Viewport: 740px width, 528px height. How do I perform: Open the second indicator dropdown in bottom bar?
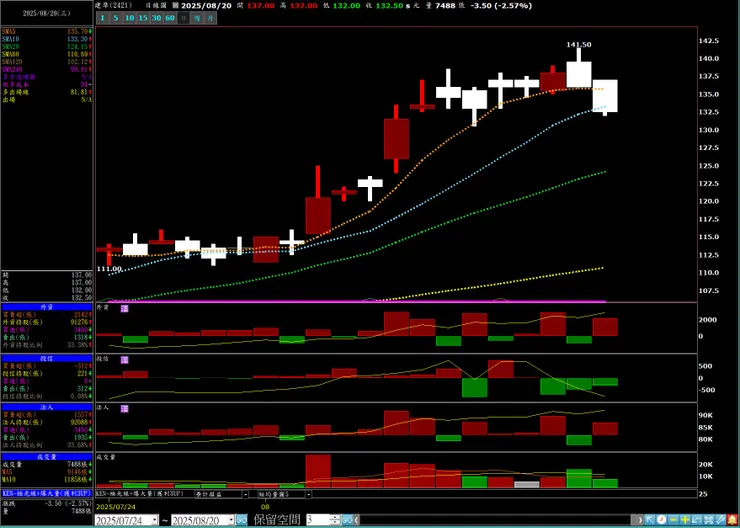coord(309,494)
